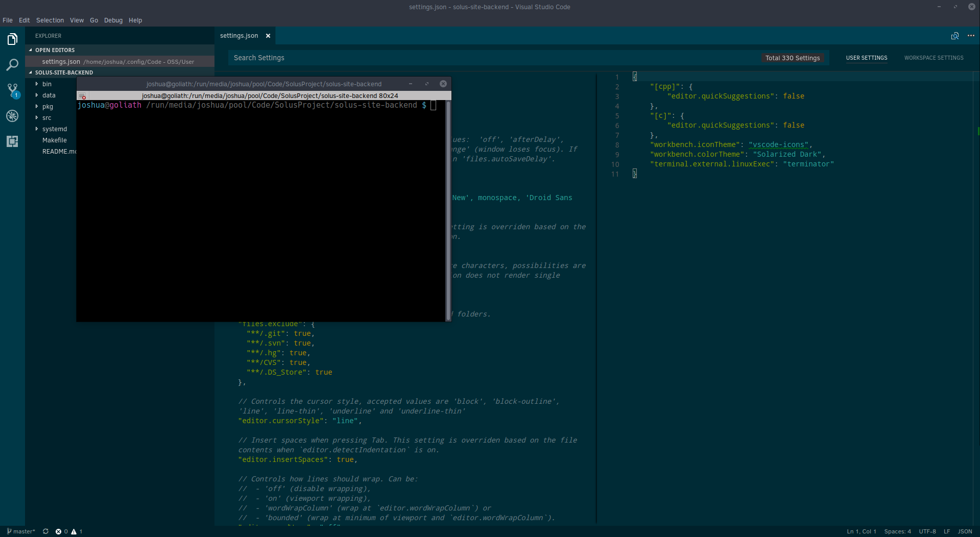Click "terminator" linuxExec value
Image resolution: width=980 pixels, height=537 pixels.
click(808, 164)
